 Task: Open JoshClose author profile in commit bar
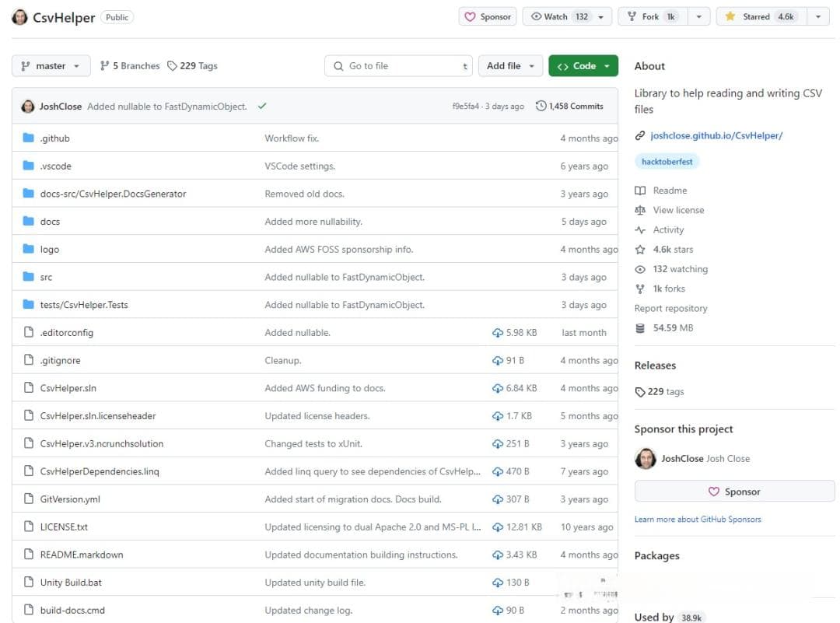point(61,107)
